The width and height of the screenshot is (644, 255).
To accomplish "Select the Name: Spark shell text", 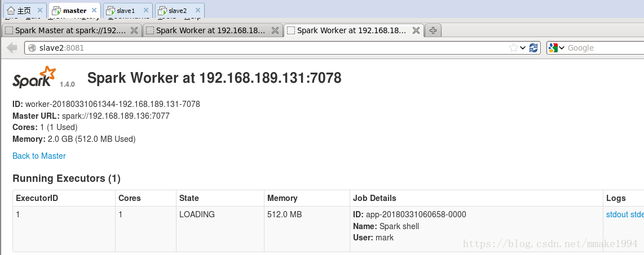I will click(386, 226).
